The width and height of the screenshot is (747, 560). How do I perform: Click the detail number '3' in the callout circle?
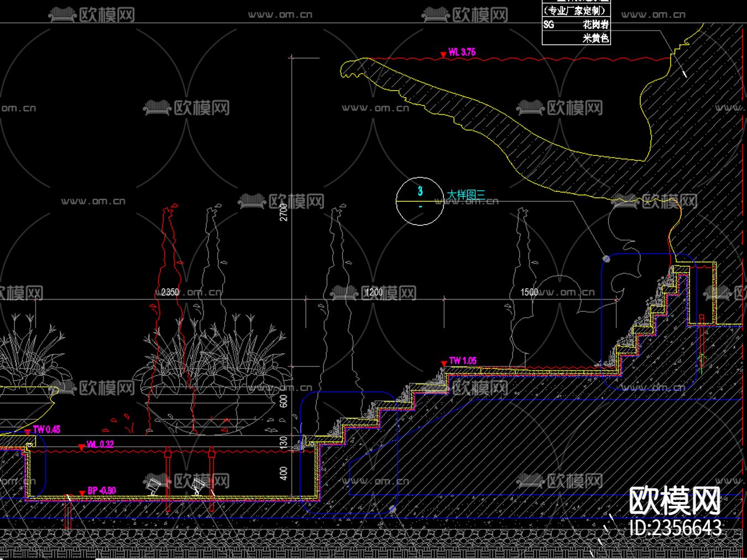coord(420,191)
